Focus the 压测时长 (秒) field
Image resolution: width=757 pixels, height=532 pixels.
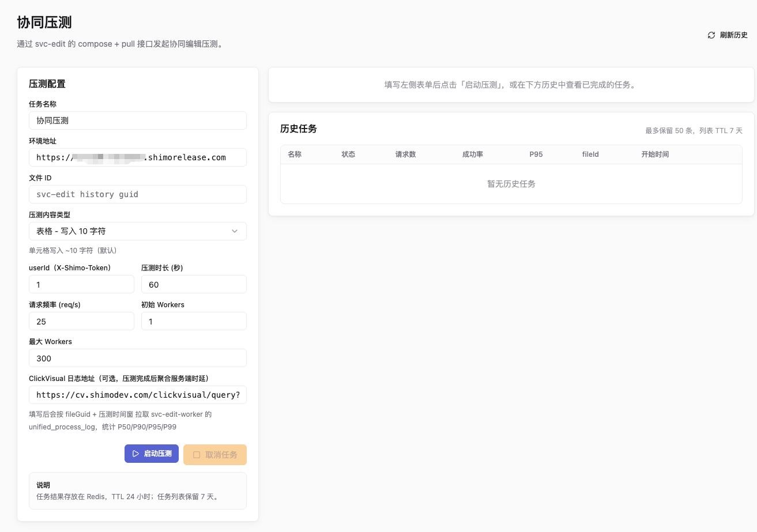tap(194, 284)
